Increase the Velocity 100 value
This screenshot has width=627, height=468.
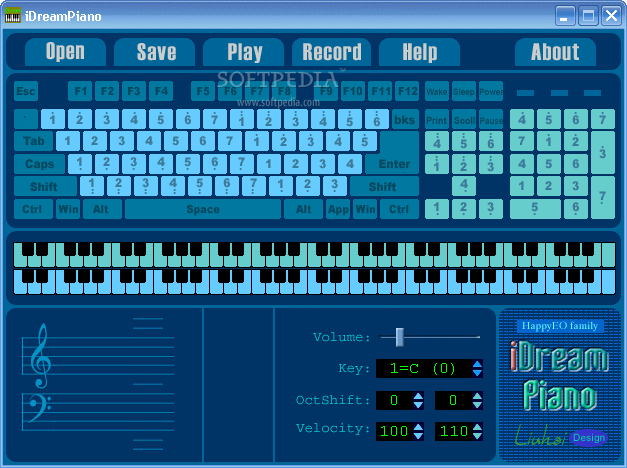418,427
